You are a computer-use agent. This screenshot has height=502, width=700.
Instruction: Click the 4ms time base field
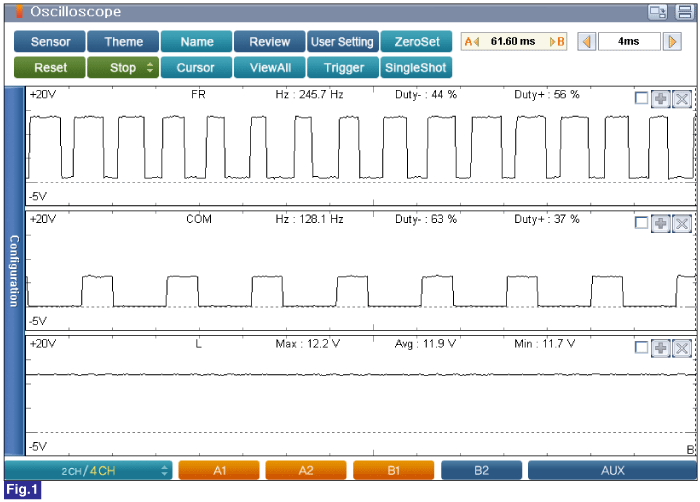(629, 42)
